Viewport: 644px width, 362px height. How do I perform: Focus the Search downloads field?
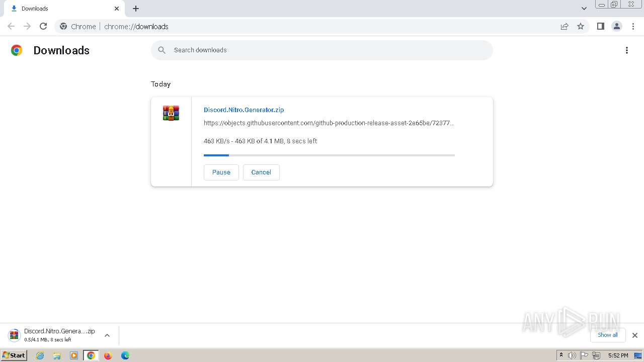pyautogui.click(x=322, y=50)
